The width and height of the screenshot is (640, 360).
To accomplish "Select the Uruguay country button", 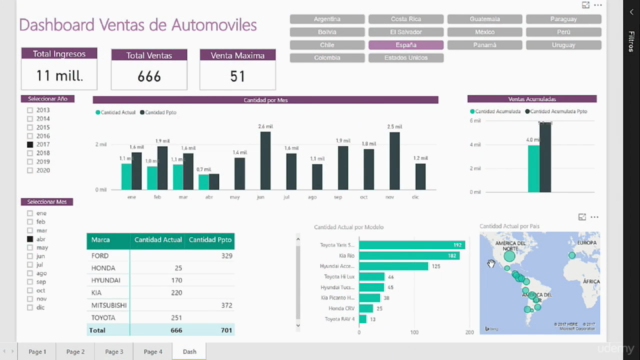I will tap(564, 45).
